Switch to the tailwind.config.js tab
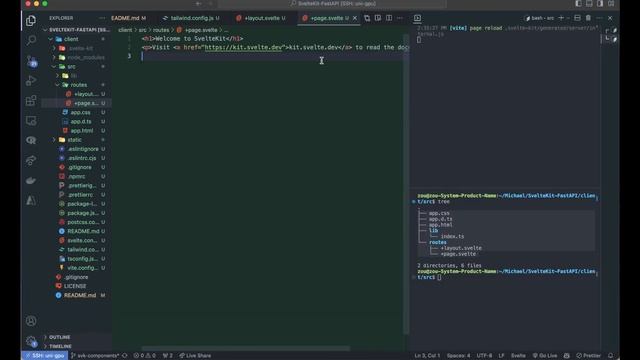Viewport: 640px width, 360px height. pyautogui.click(x=192, y=18)
